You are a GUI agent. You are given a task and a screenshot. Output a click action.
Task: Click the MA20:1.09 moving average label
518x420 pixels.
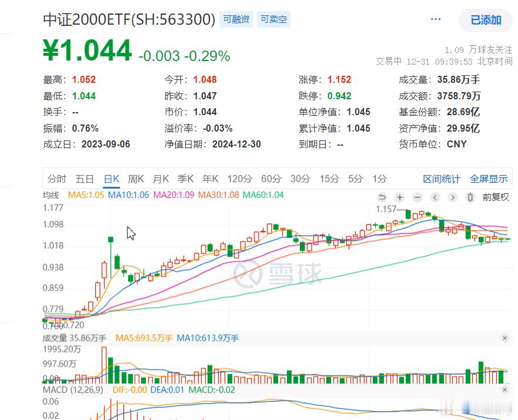click(x=174, y=195)
